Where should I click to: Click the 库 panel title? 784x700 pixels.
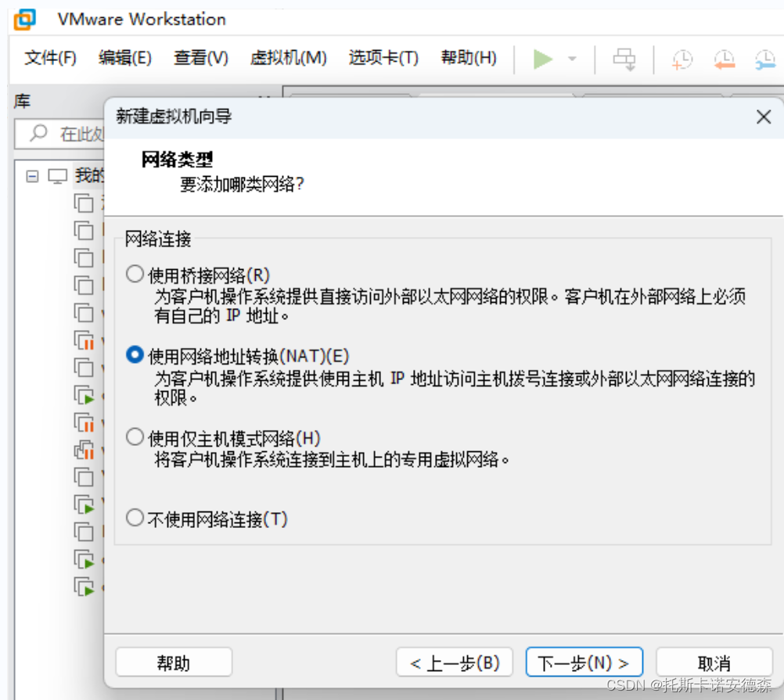point(22,102)
